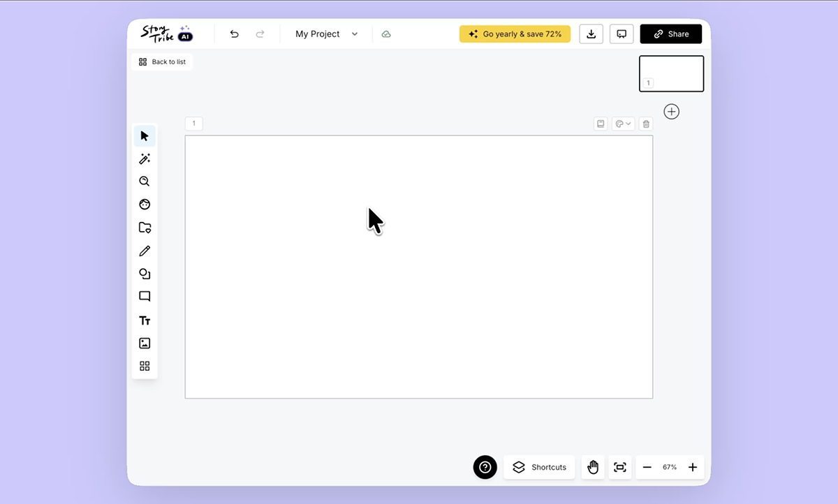Add a new frame with plus circle

(671, 112)
